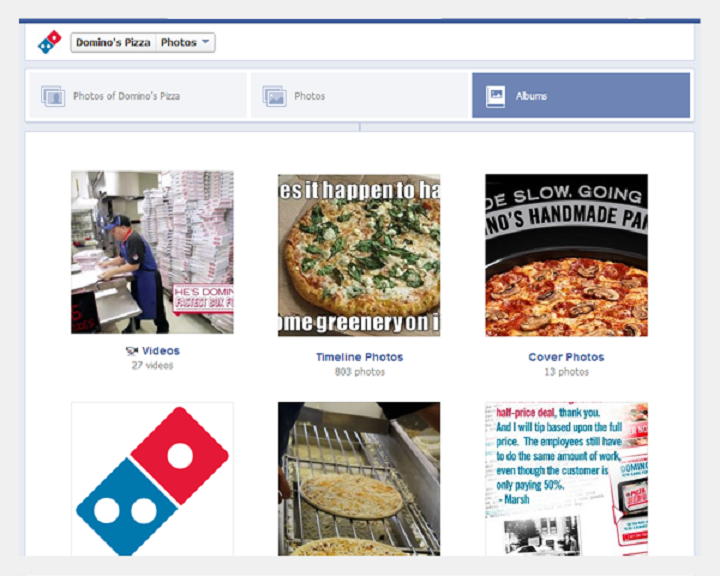Click the album book icon in the Albums tab
Image resolution: width=720 pixels, height=576 pixels.
[495, 96]
